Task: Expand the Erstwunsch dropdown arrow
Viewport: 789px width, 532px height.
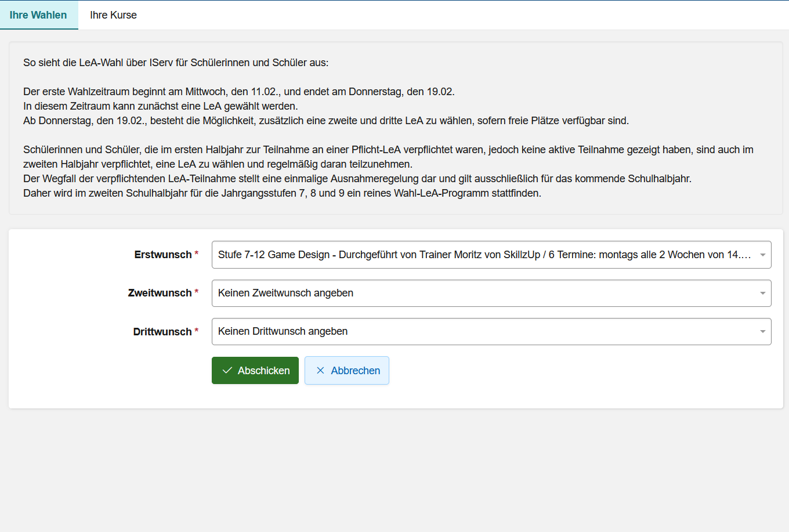Action: tap(762, 255)
